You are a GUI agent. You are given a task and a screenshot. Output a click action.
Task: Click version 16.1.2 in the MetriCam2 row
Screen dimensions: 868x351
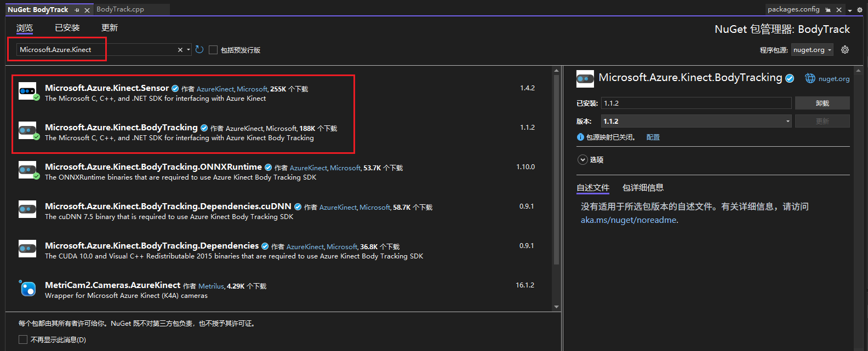[x=525, y=285]
